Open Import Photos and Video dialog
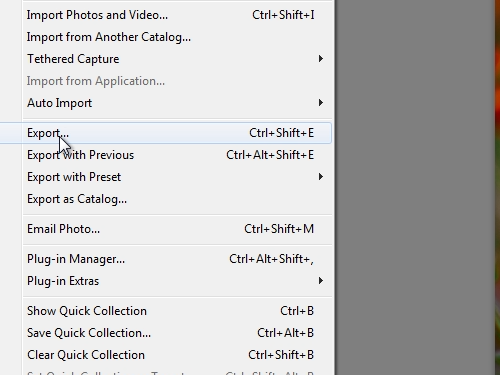The width and height of the screenshot is (500, 375). pos(177,15)
